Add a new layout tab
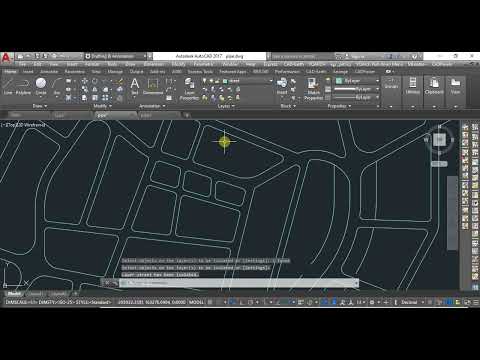Image resolution: width=480 pixels, height=360 pixels. [x=76, y=294]
